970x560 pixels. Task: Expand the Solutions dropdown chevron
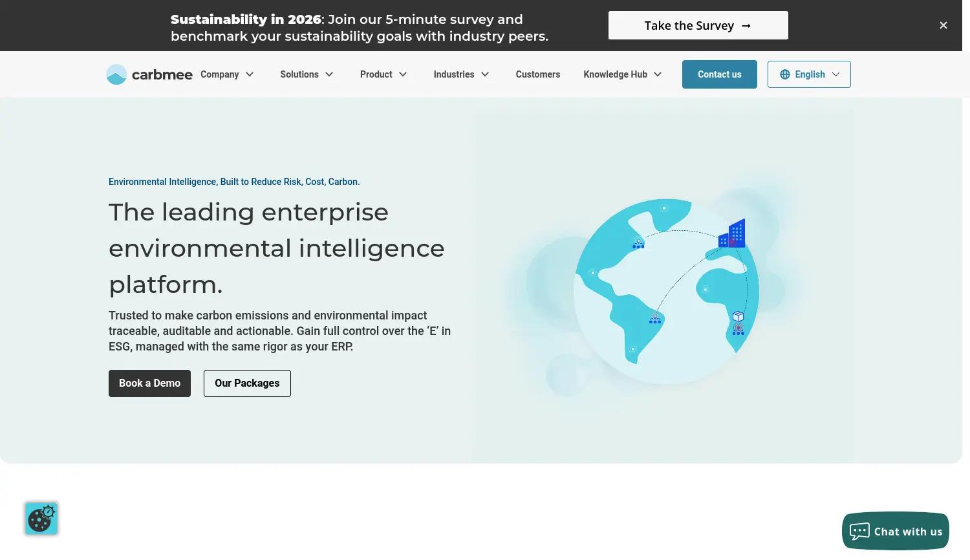[x=329, y=74]
